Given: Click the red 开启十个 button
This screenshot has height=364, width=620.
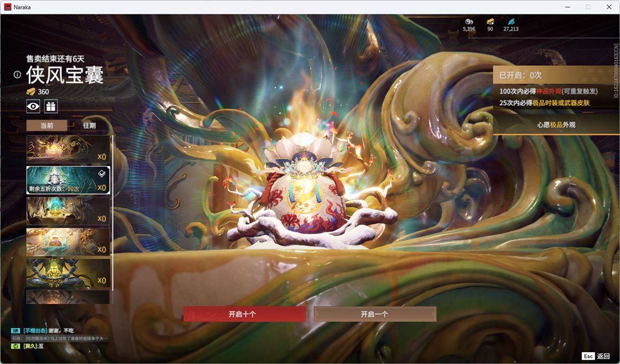Looking at the screenshot, I should (244, 314).
